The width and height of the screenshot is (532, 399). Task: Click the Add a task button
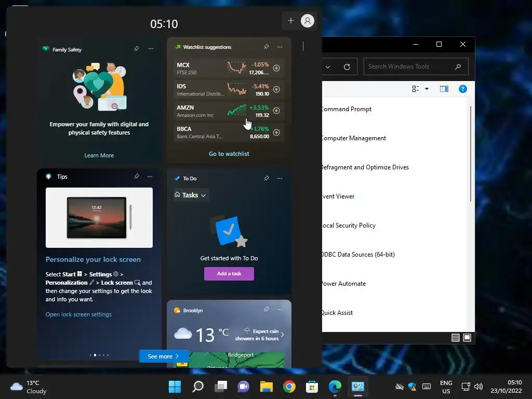[229, 273]
